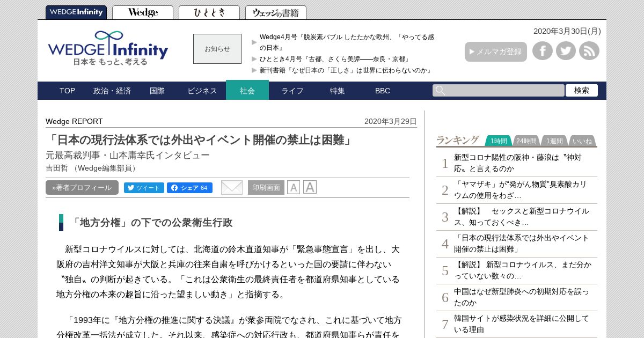Click the arrow bullet beside ひととき4月号 news
Viewport: 644px width, 338px height.
254,59
